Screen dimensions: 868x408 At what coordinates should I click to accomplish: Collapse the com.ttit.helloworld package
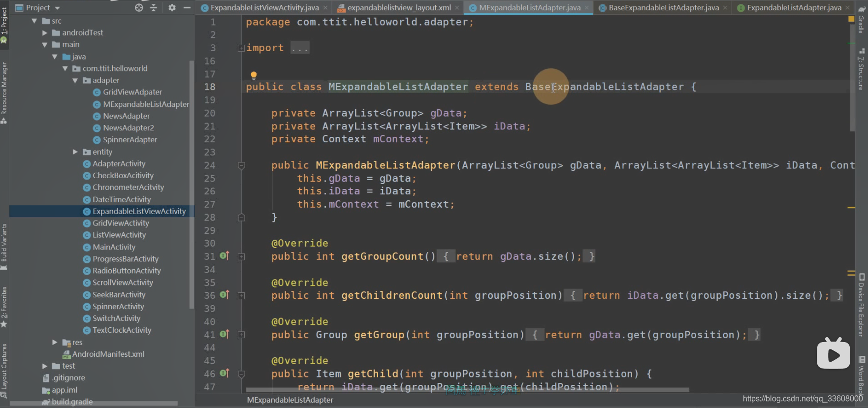65,68
